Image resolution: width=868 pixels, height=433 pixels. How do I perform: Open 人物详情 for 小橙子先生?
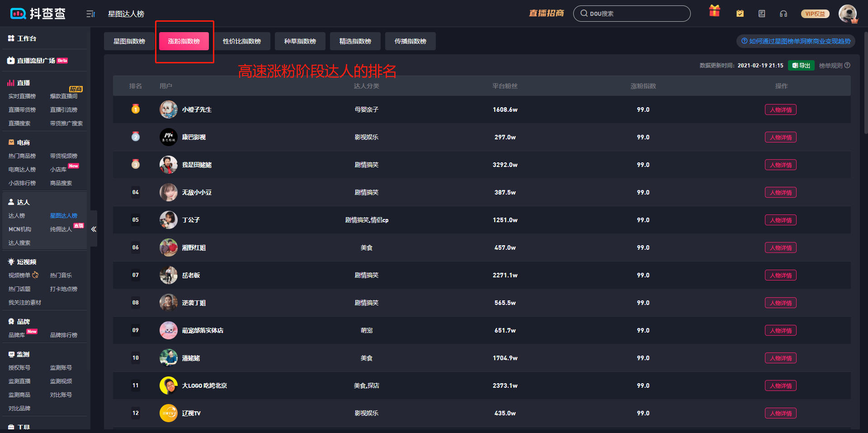coord(781,110)
